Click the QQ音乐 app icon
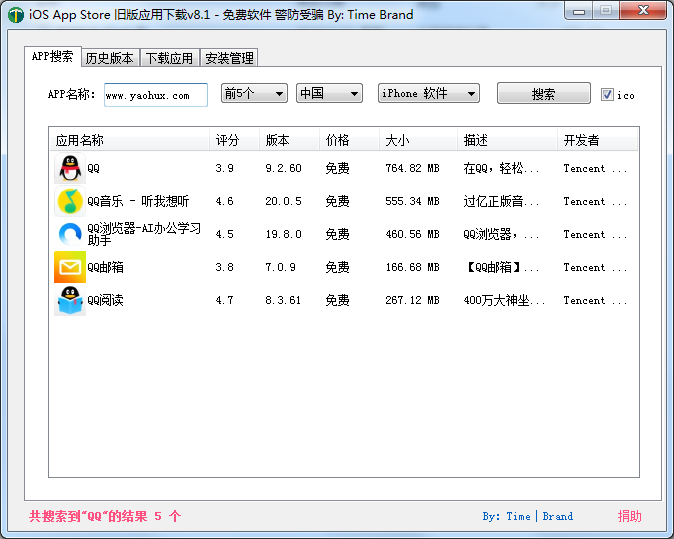The width and height of the screenshot is (674, 539). pyautogui.click(x=69, y=201)
